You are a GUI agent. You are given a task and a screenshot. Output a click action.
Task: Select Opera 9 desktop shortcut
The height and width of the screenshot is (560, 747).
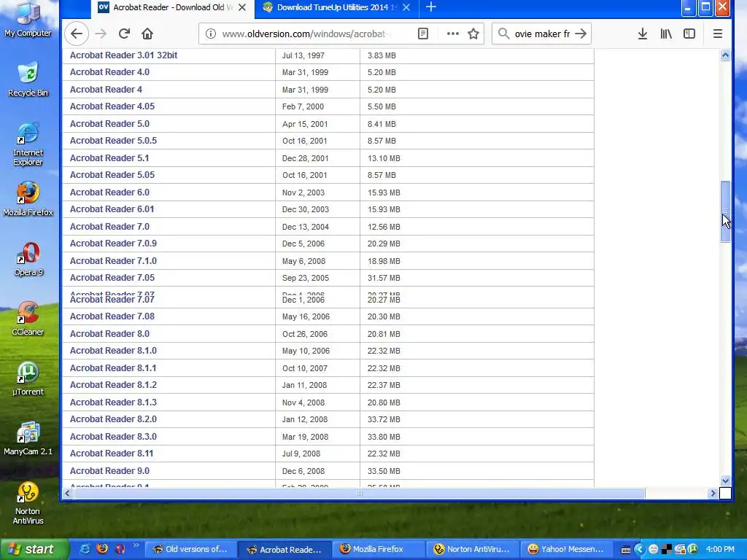pos(28,259)
